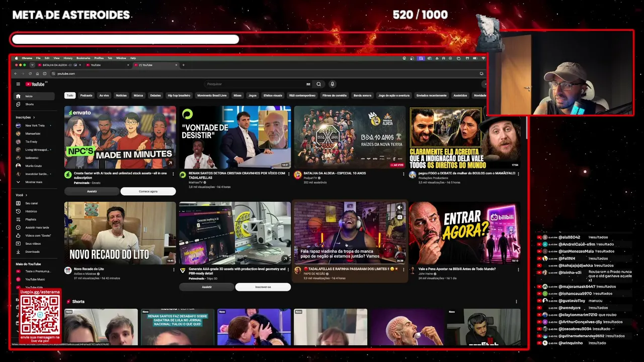
Task: Select the Hip hop brasileiro chip
Action: pyautogui.click(x=179, y=95)
